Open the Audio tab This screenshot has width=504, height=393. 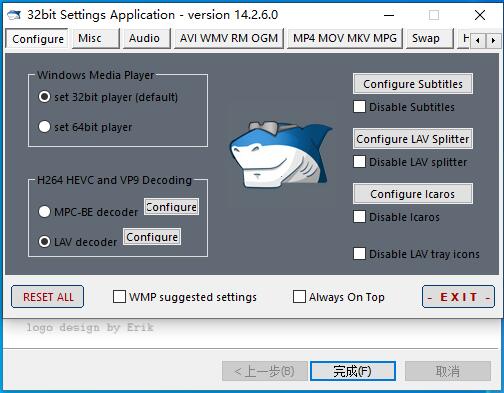pos(146,39)
